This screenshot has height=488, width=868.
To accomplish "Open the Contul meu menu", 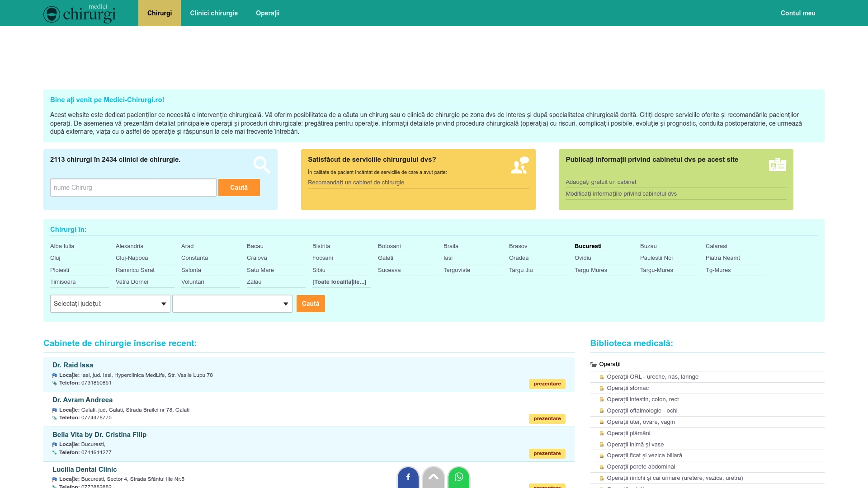I will click(x=797, y=13).
